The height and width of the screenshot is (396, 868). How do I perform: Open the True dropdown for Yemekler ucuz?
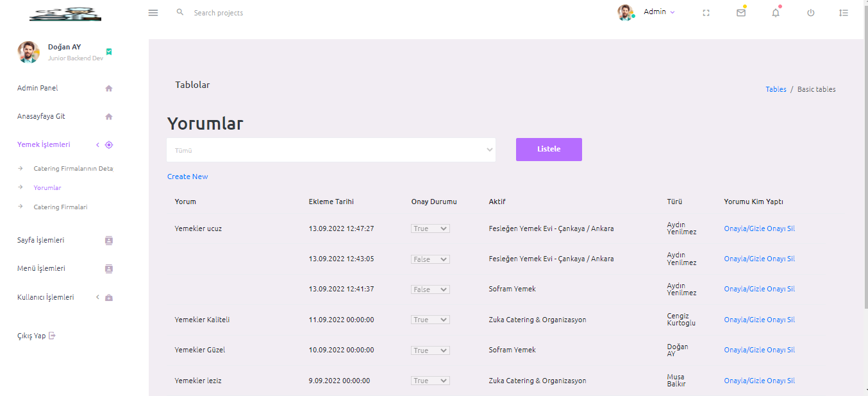pyautogui.click(x=430, y=228)
